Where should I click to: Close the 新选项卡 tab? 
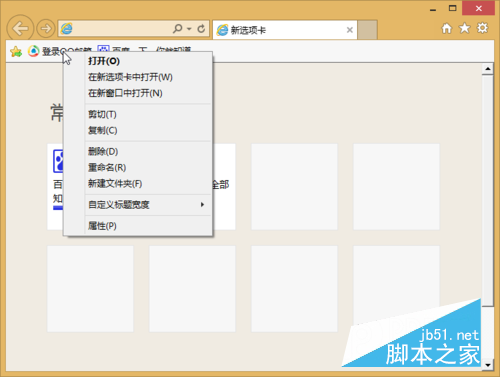click(350, 30)
